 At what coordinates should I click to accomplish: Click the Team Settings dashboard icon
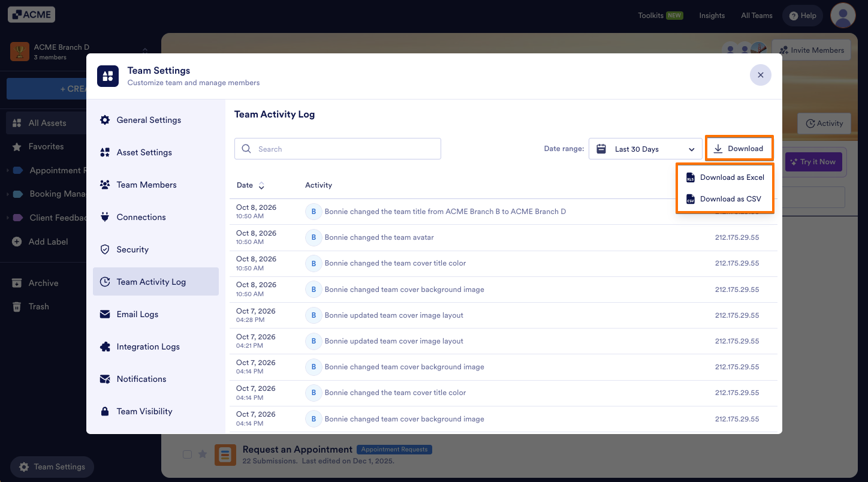point(108,76)
